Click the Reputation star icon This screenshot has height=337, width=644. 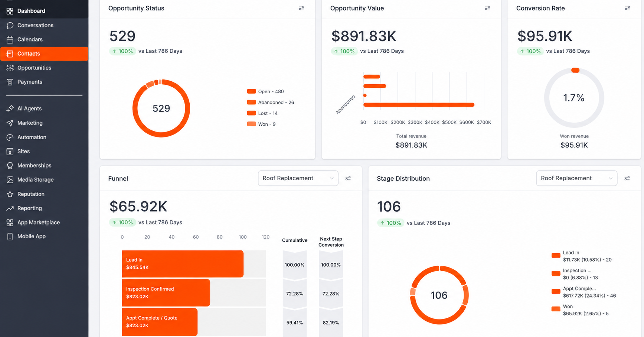point(10,194)
